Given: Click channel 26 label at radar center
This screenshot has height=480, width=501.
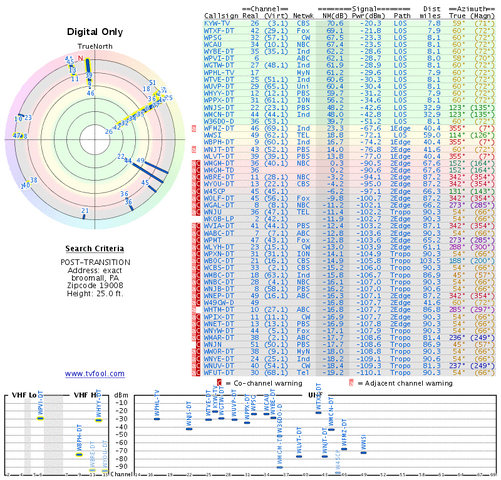Looking at the screenshot, I should [x=109, y=132].
